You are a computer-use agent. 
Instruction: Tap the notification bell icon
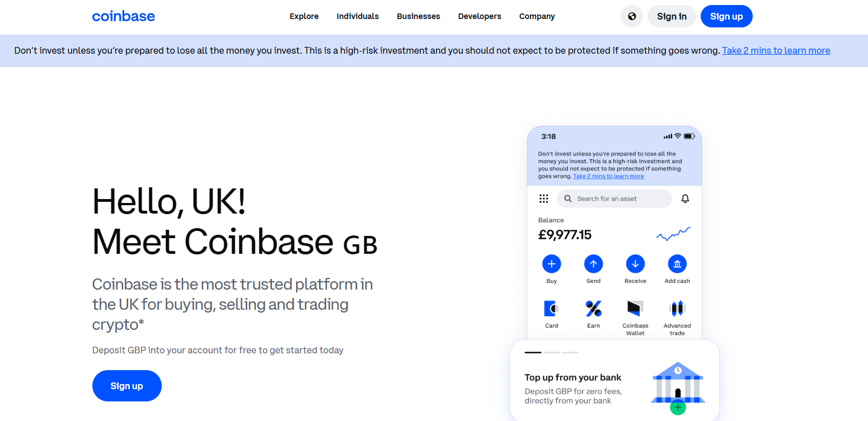coord(685,198)
